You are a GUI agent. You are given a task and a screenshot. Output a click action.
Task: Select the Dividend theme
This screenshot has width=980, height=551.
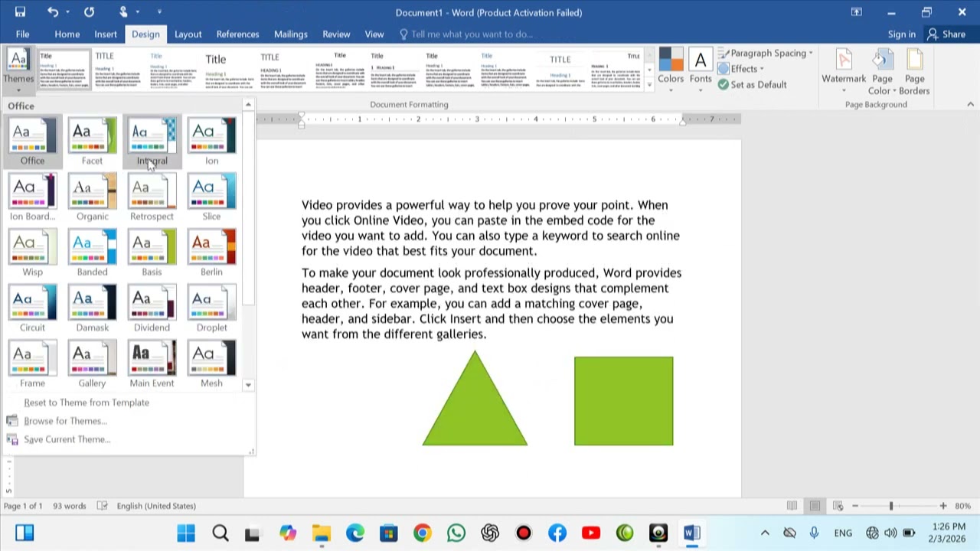tap(152, 309)
